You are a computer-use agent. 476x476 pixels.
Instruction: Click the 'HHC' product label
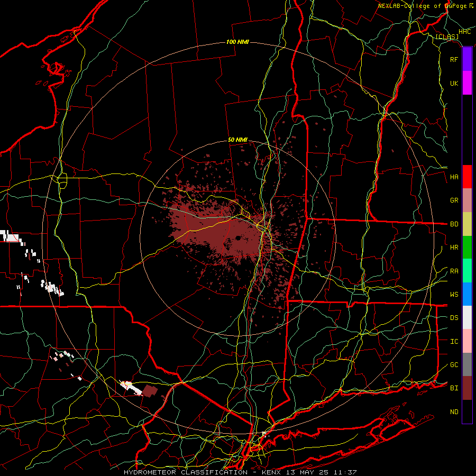pyautogui.click(x=464, y=32)
